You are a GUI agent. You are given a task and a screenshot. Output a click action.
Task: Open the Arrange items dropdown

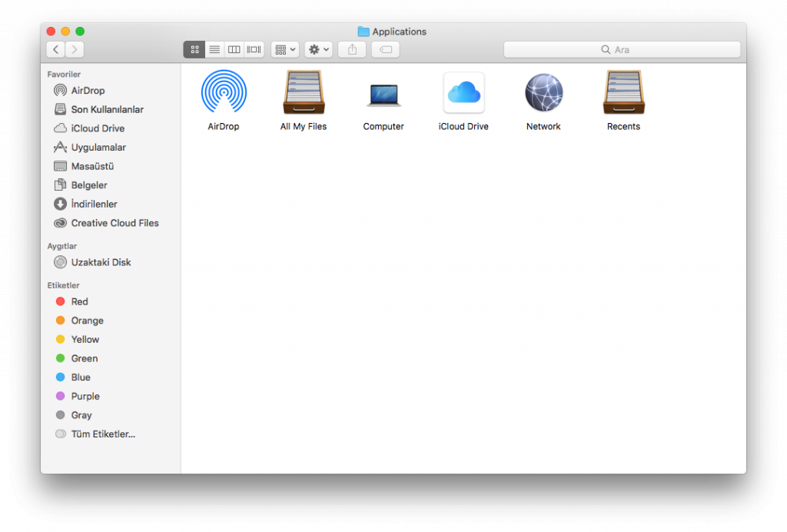tap(285, 49)
